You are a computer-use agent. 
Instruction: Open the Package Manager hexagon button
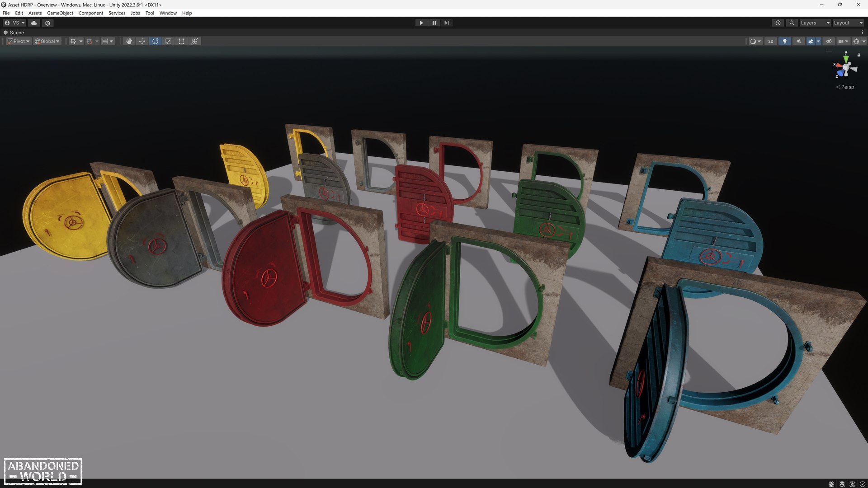[47, 23]
